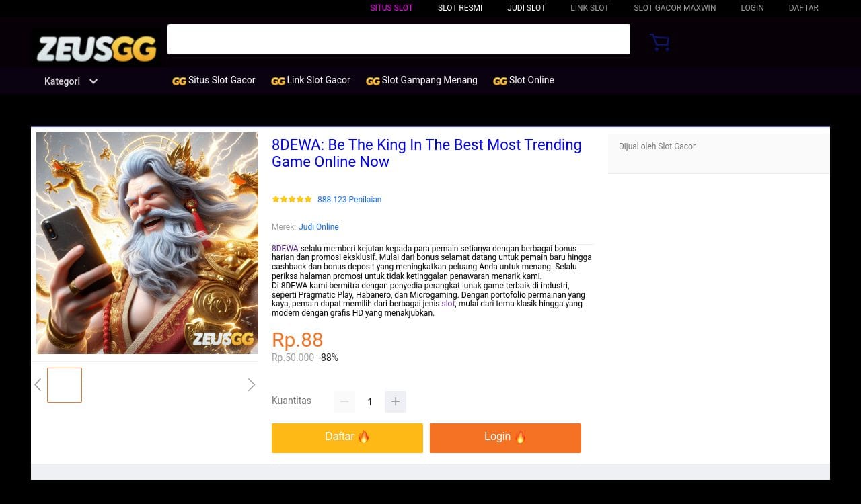Click the five-star rating icons
The height and width of the screenshot is (504, 861).
click(x=292, y=199)
